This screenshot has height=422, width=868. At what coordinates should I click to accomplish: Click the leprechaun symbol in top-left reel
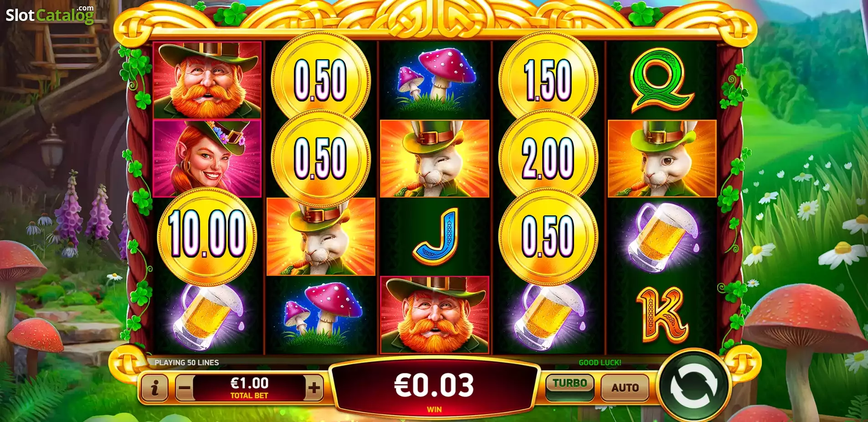click(x=207, y=80)
